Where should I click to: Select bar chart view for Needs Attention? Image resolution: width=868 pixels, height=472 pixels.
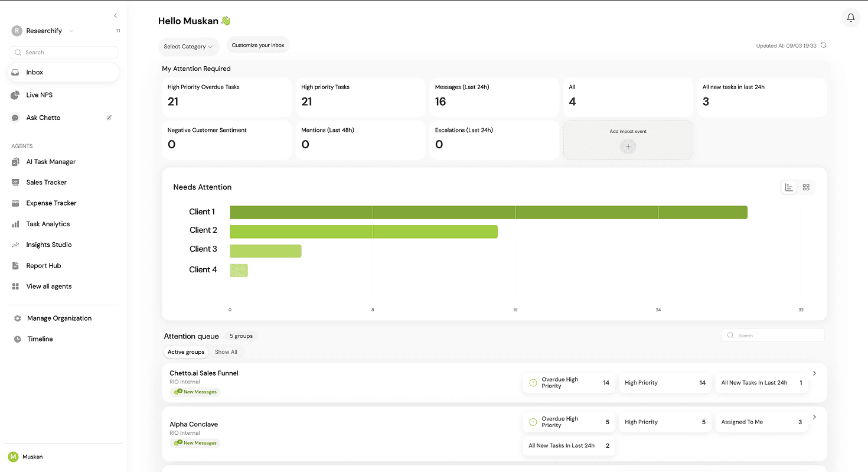[x=789, y=187]
